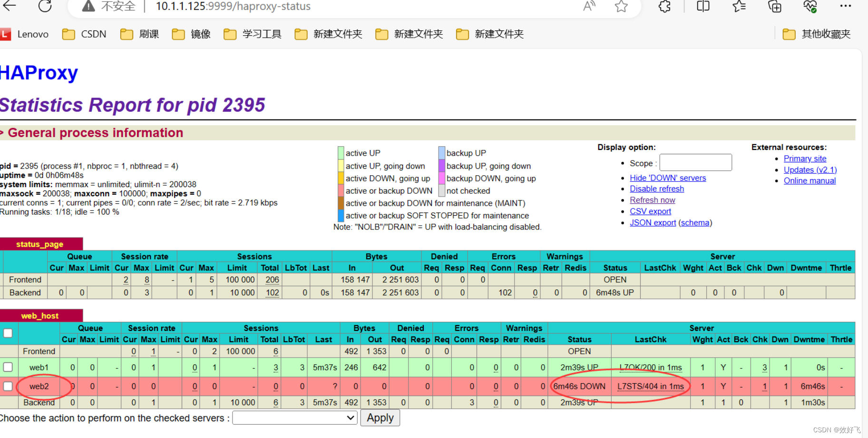
Task: Open Updates (v2.1) link
Action: (x=810, y=170)
